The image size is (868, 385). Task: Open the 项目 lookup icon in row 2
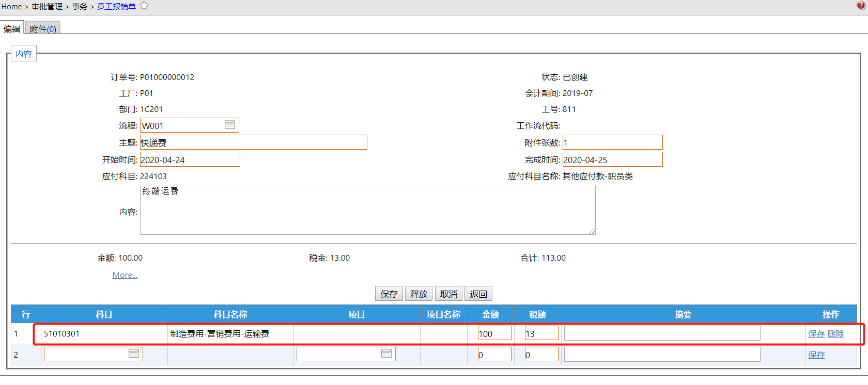coord(386,354)
